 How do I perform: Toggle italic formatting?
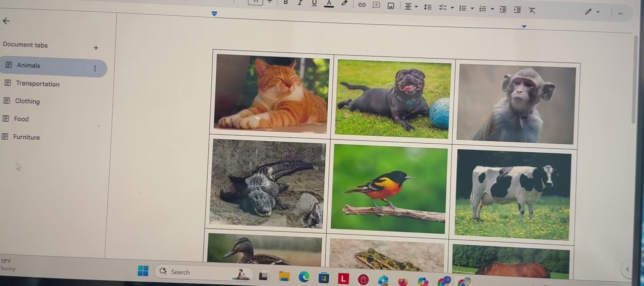click(x=300, y=3)
